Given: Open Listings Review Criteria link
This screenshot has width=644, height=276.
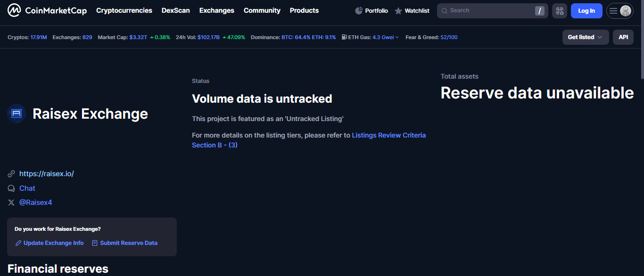Looking at the screenshot, I should click(x=388, y=135).
